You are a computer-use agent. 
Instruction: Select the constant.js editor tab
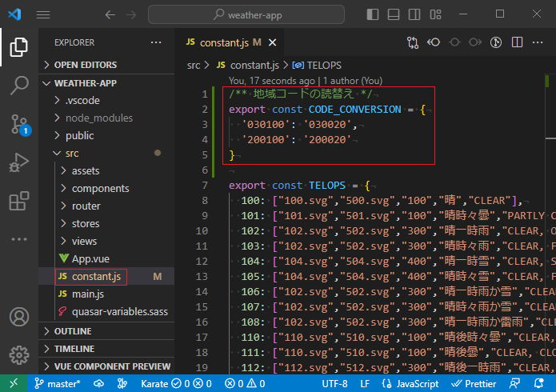coord(230,42)
